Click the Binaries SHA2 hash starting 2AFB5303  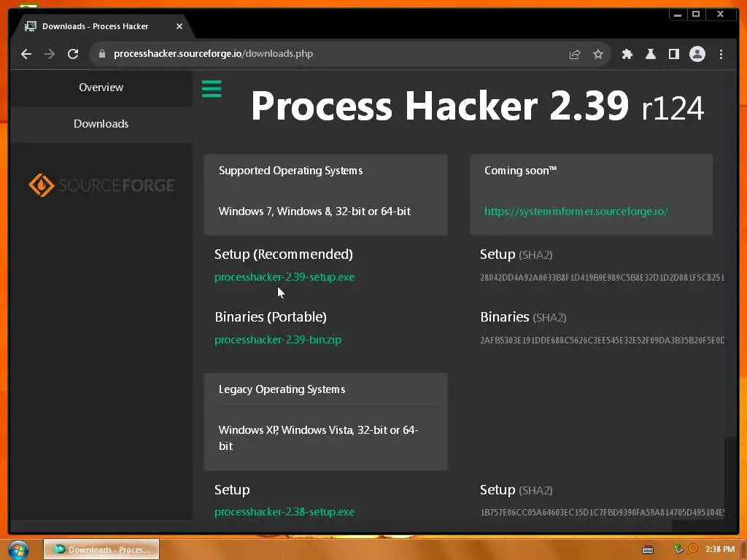tap(602, 341)
